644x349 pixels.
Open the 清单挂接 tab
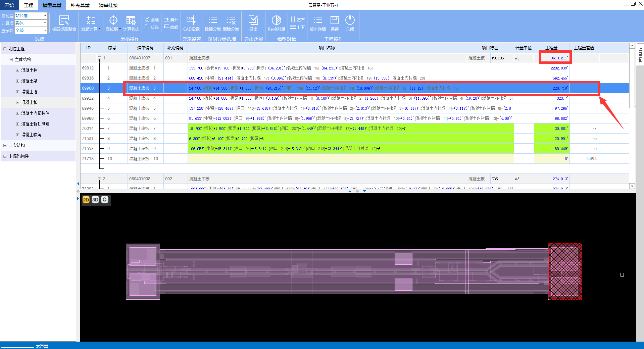(x=108, y=5)
